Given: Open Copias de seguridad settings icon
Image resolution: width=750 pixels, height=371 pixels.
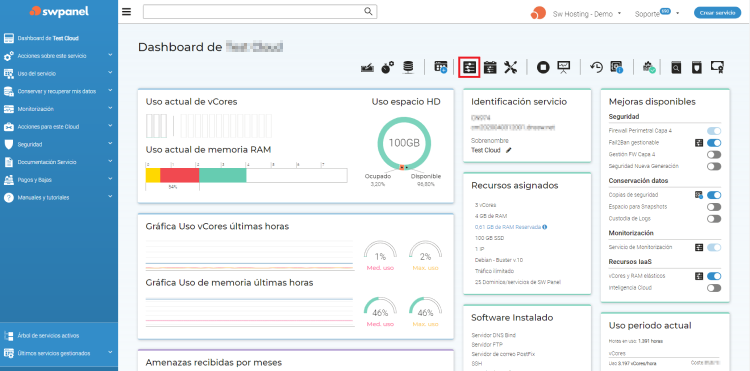Looking at the screenshot, I should click(x=699, y=195).
